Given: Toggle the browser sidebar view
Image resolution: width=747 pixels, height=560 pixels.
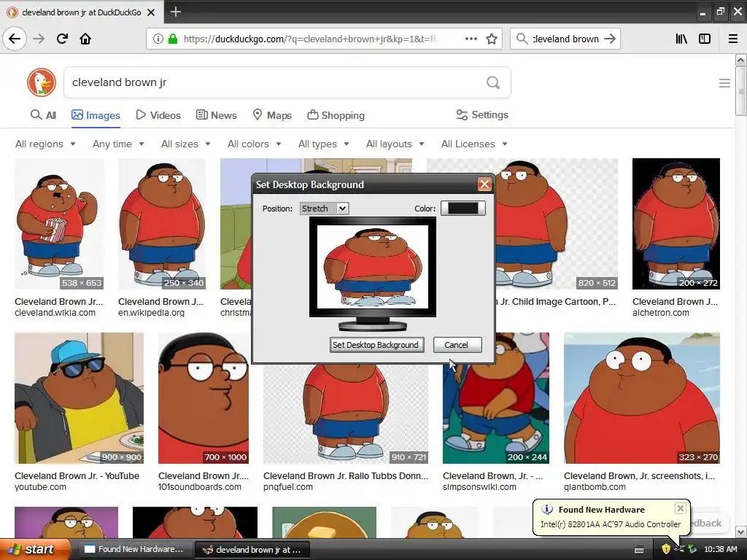Looking at the screenshot, I should tap(705, 39).
